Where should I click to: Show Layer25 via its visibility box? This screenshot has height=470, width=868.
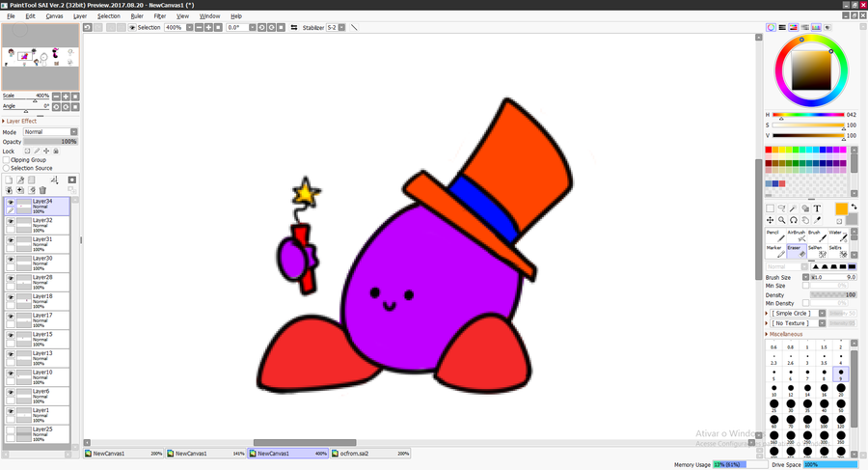pos(11,430)
